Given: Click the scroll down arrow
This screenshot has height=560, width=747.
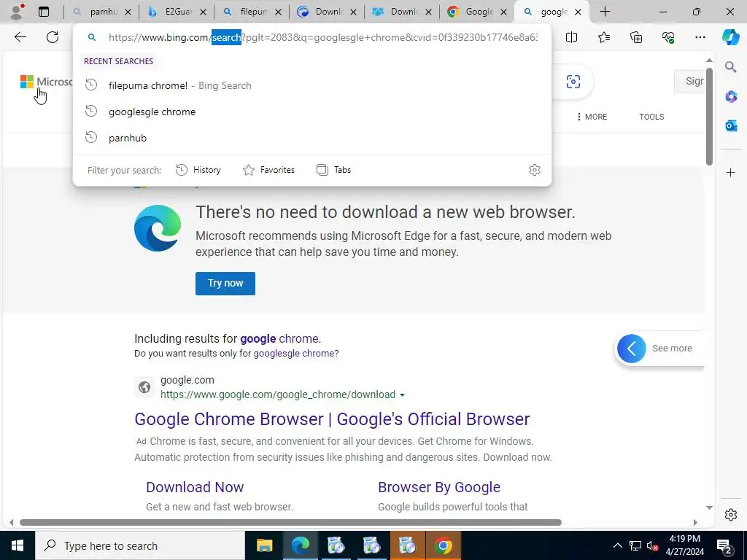Looking at the screenshot, I should 709,507.
